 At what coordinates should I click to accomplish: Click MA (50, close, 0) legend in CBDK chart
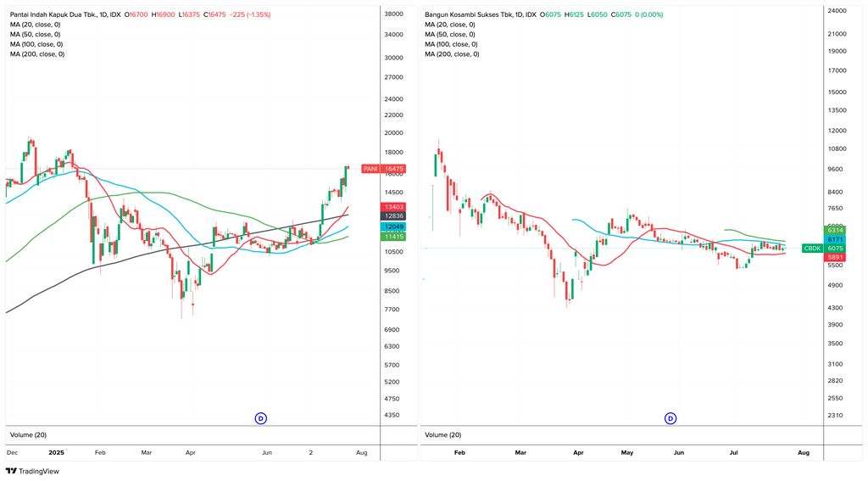(450, 34)
